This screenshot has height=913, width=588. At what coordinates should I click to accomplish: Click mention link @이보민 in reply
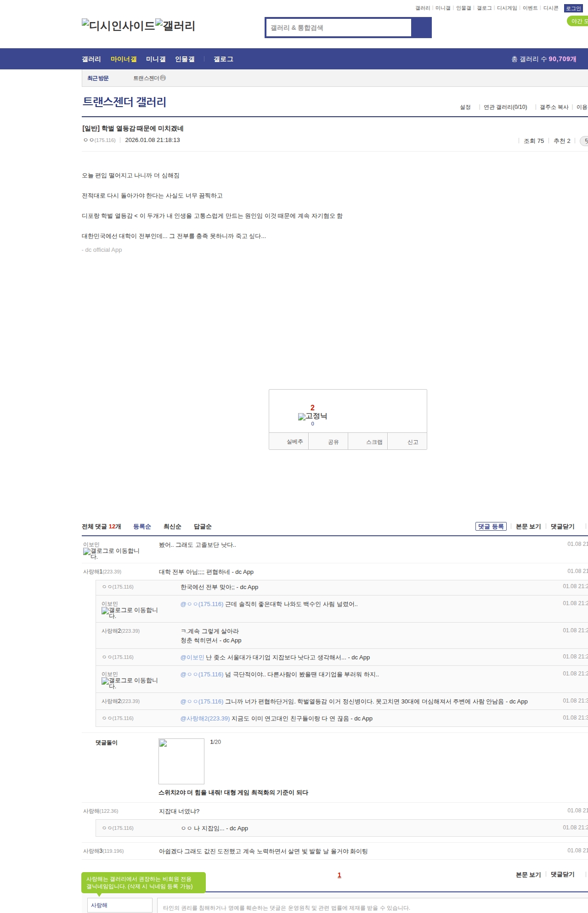coord(192,658)
